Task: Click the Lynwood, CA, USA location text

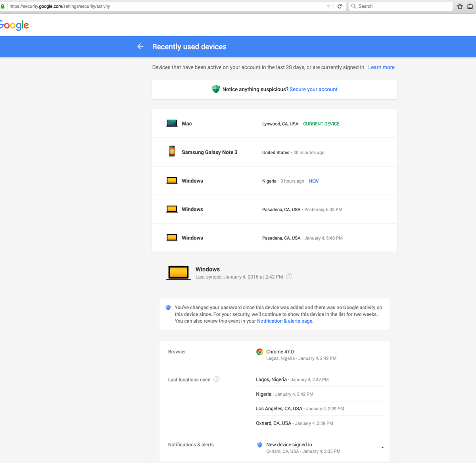Action: [x=280, y=124]
